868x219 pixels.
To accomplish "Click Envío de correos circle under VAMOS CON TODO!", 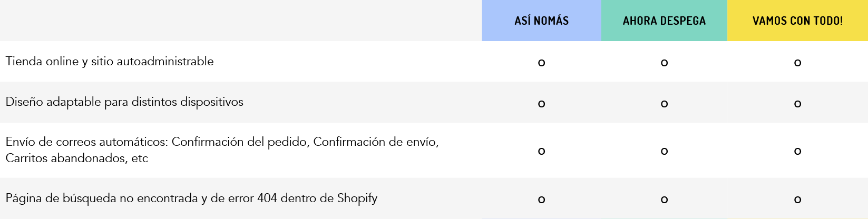I will coord(797,151).
